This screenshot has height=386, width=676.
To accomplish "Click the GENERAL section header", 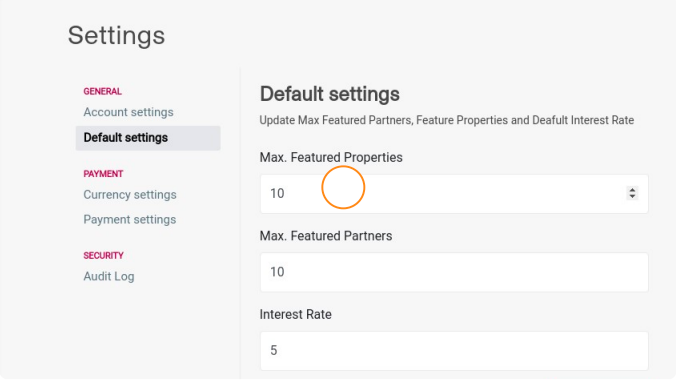I will tap(103, 91).
